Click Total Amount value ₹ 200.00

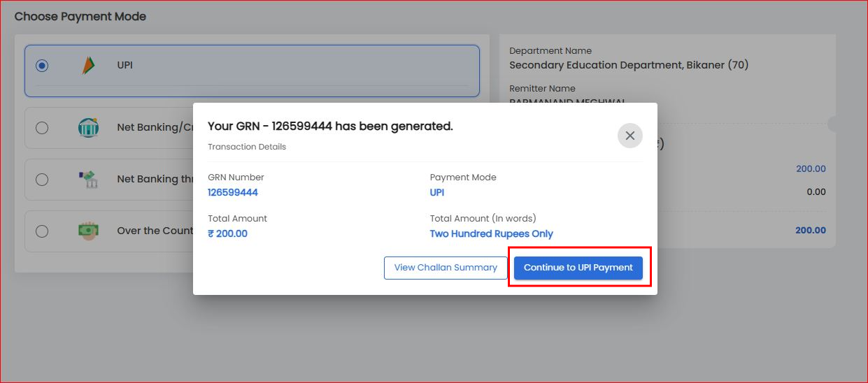[227, 234]
